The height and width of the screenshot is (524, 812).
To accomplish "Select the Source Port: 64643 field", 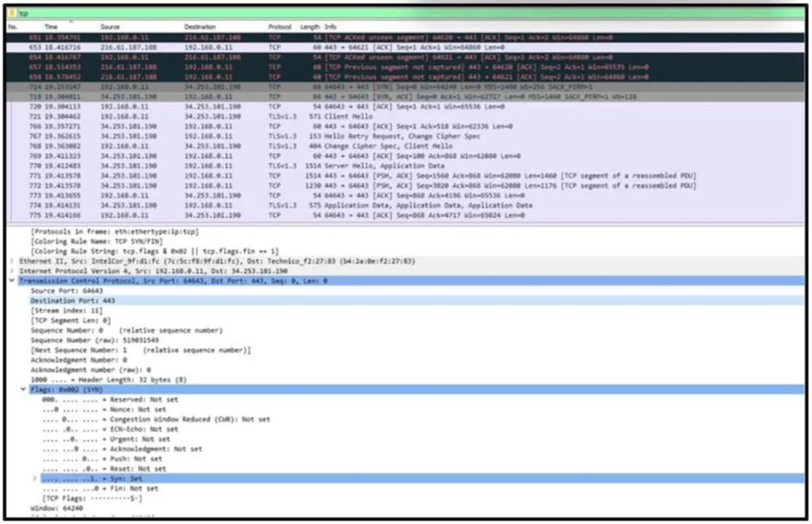I will [406, 291].
